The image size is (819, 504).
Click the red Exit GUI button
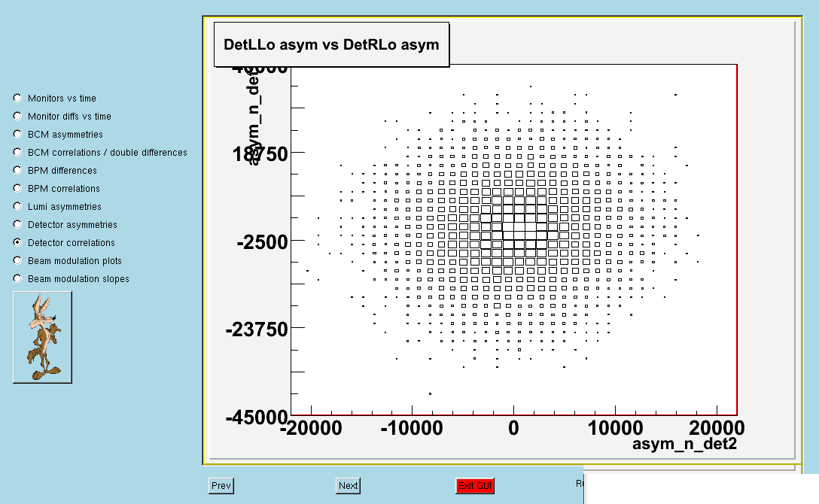click(475, 486)
